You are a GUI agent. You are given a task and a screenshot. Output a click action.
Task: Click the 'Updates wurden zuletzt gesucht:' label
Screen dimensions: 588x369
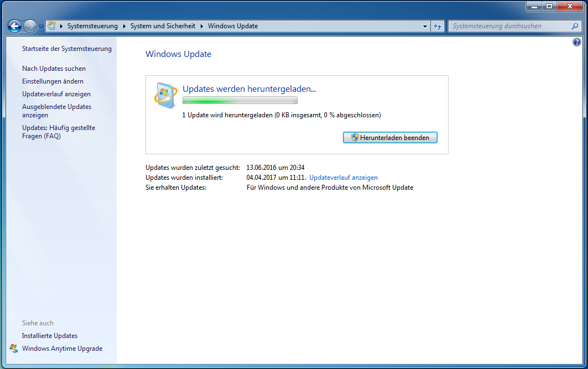click(x=192, y=168)
